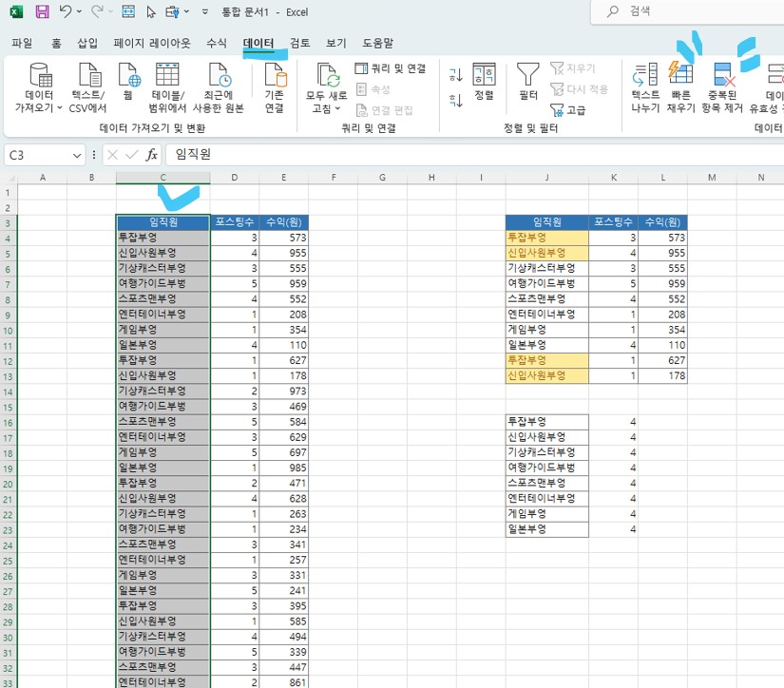Expand the Name Box dropdown arrow
Image resolution: width=784 pixels, height=688 pixels.
tap(77, 156)
